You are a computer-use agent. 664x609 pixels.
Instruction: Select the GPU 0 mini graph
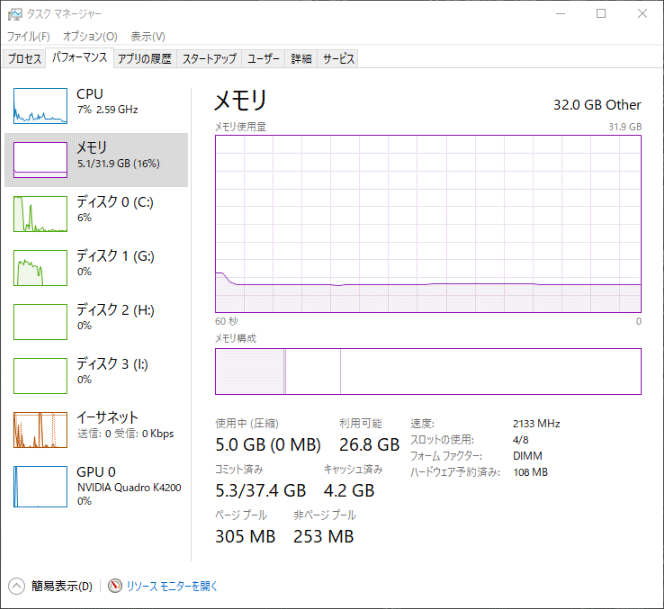(x=40, y=487)
